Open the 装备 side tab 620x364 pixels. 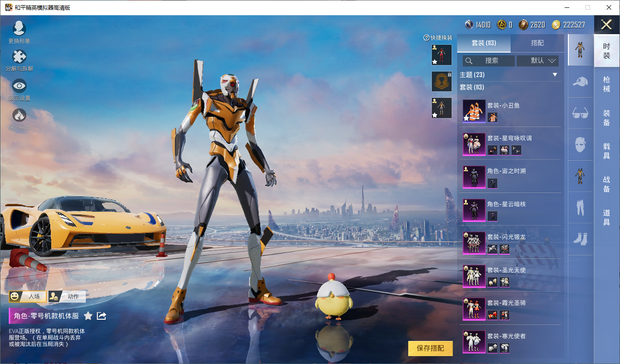pos(607,117)
